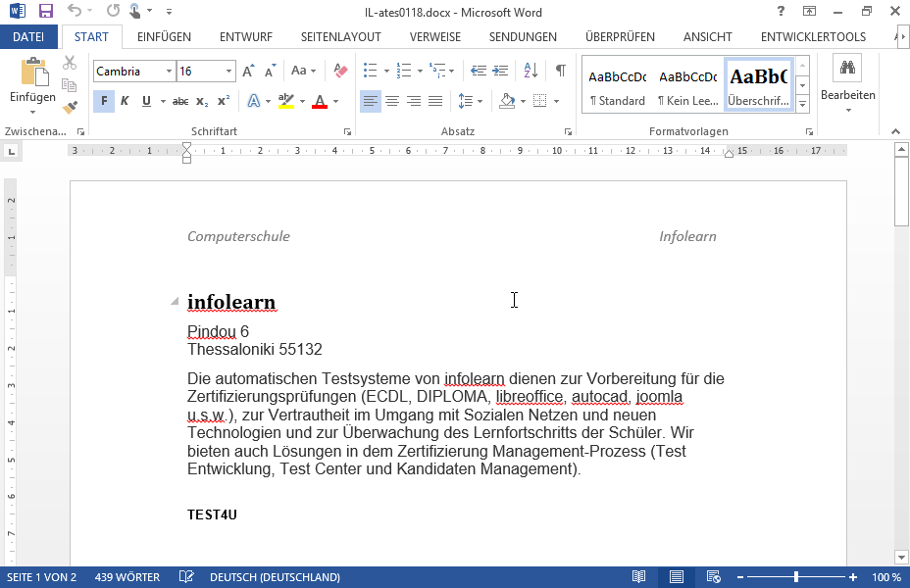Viewport: 910px width, 588px height.
Task: Toggle superscript formatting
Action: pos(224,102)
